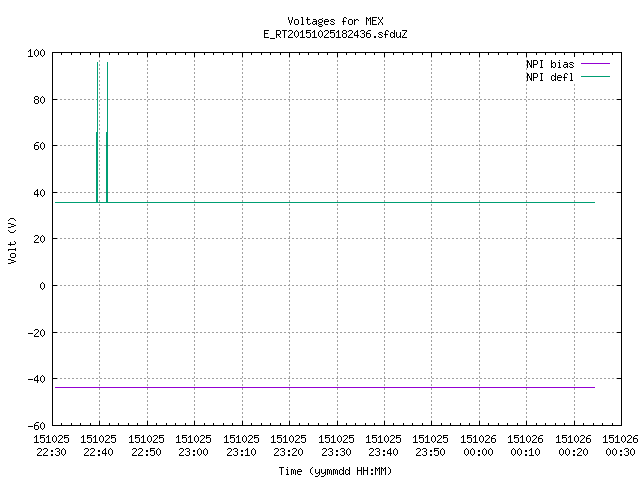Viewport: 640px width, 480px height.
Task: Click the positive y-axis tick label 40
Action: 39,193
